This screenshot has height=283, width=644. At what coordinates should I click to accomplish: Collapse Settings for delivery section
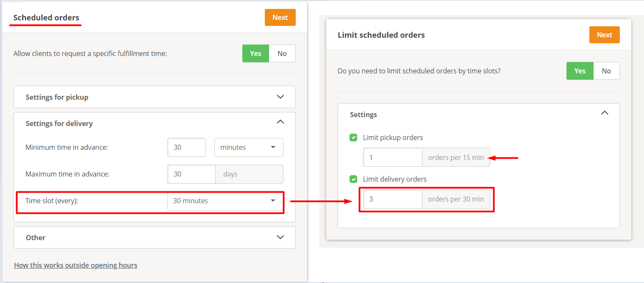[x=280, y=122]
